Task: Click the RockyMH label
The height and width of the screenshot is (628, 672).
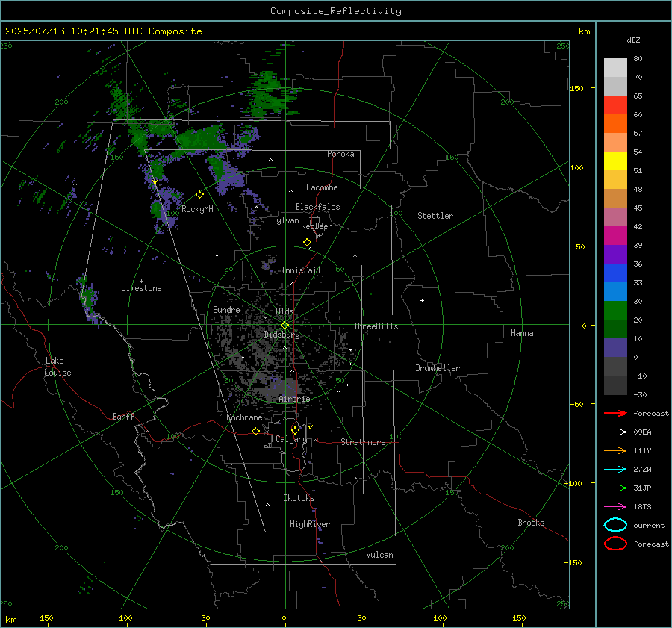Action: coord(197,209)
